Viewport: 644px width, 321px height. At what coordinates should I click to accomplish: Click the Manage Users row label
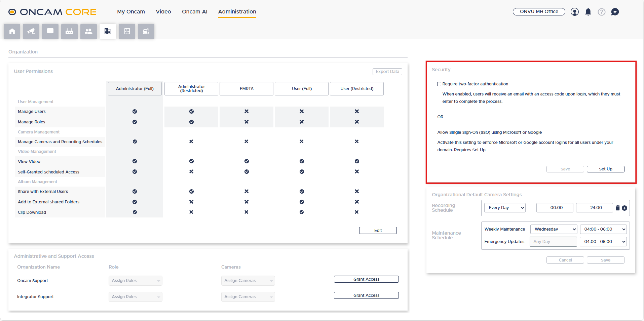point(32,112)
